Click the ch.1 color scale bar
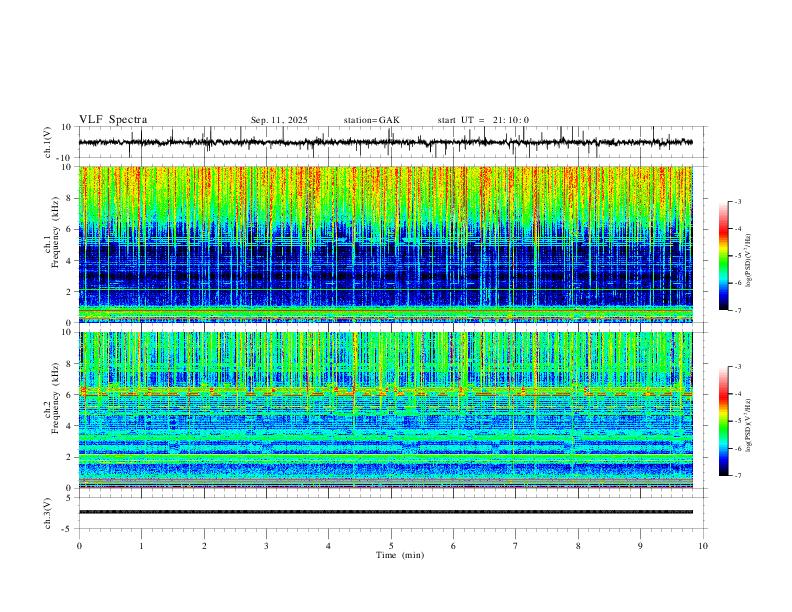The image size is (792, 612). click(x=723, y=256)
